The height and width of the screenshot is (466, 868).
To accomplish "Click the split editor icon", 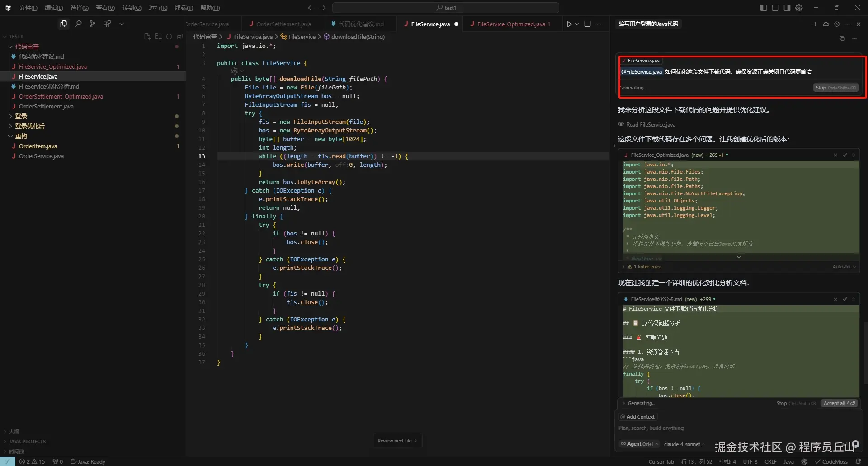I will (x=587, y=24).
